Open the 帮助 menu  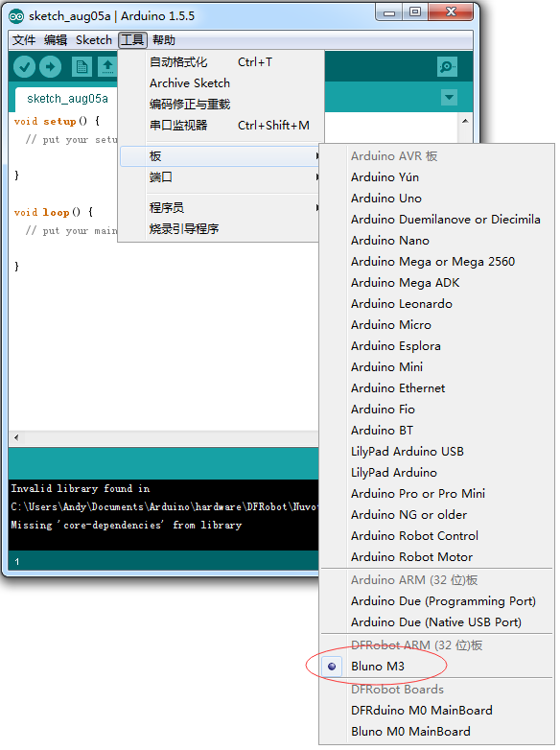(x=164, y=40)
